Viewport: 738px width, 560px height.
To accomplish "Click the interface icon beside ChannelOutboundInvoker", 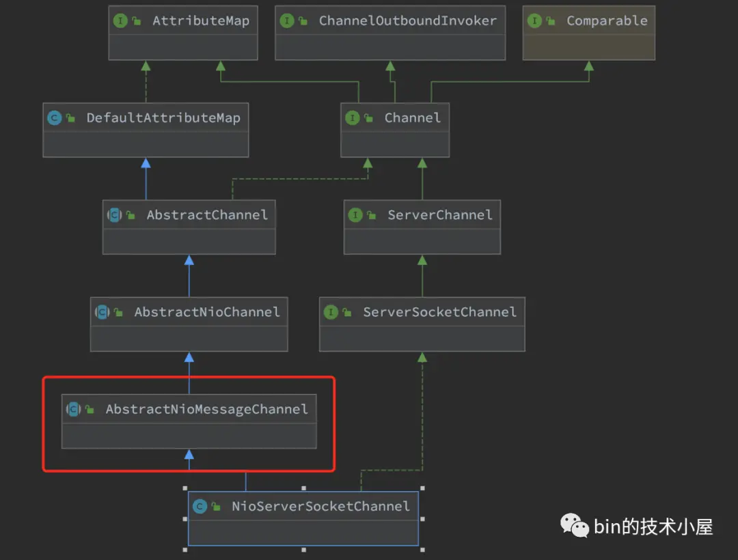I will (286, 20).
